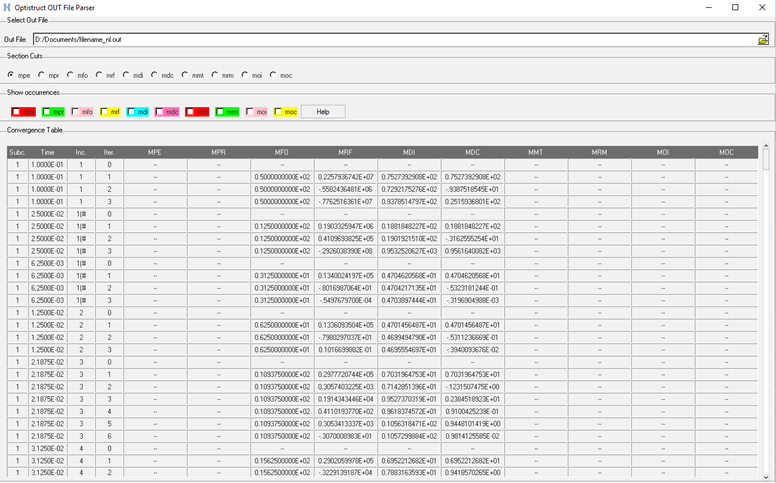Check the cyan mdi occurrences checkbox
The width and height of the screenshot is (776, 483).
[133, 111]
